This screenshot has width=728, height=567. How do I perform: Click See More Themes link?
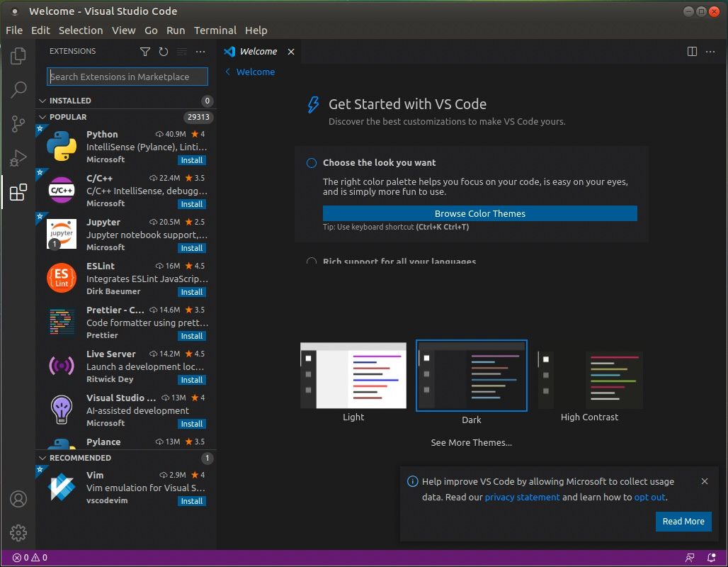(x=471, y=442)
